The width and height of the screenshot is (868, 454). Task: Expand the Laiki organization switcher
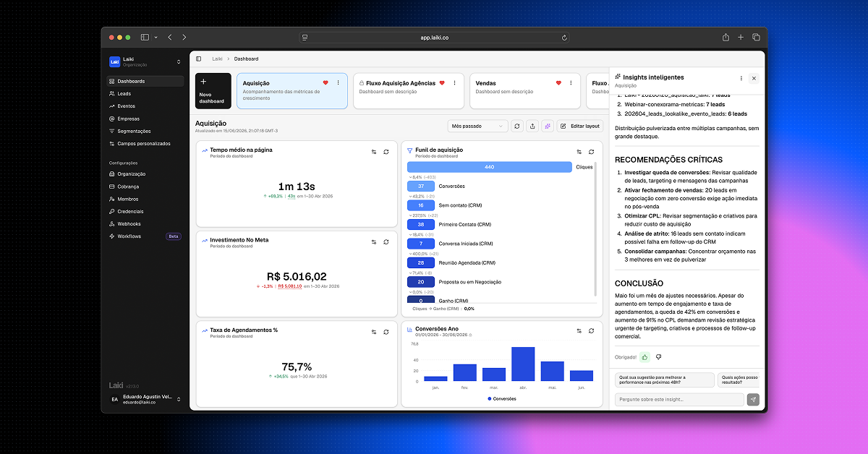(145, 62)
